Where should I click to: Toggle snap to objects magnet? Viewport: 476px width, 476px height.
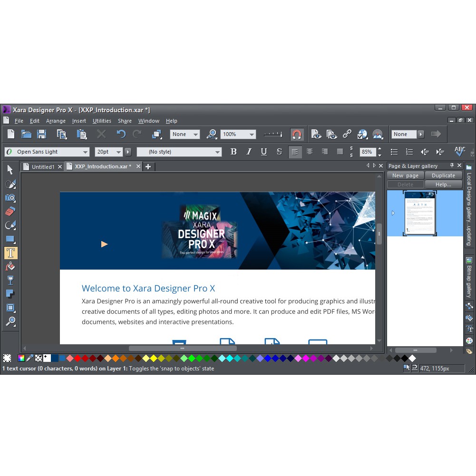[297, 134]
